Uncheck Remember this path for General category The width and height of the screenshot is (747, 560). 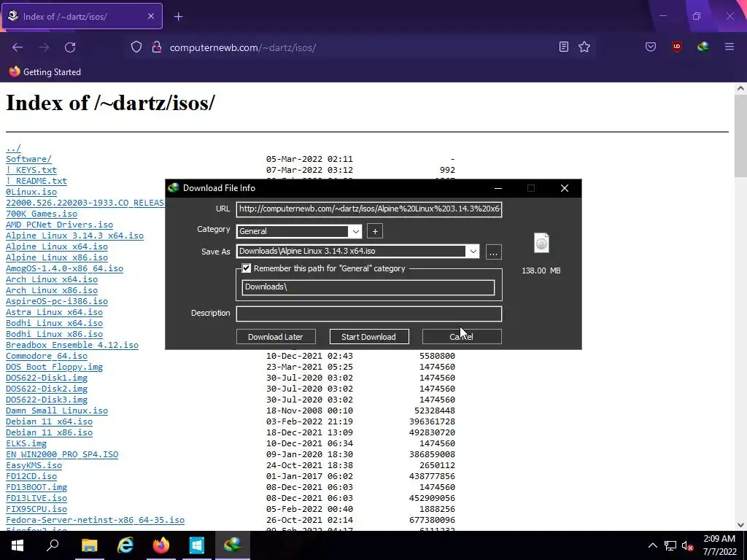[x=247, y=268]
